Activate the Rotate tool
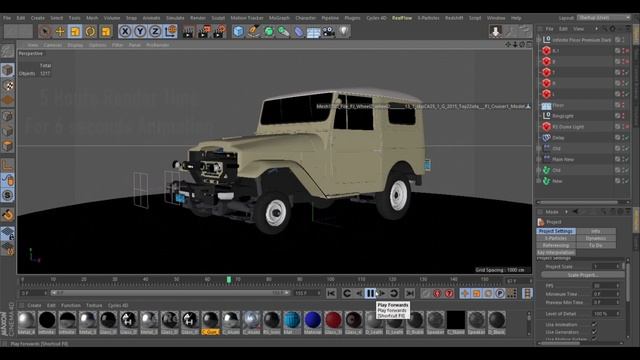The height and width of the screenshot is (360, 640). 90,31
